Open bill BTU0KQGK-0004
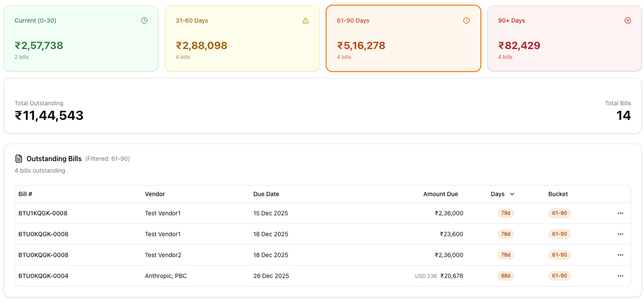The image size is (644, 301). tap(43, 276)
